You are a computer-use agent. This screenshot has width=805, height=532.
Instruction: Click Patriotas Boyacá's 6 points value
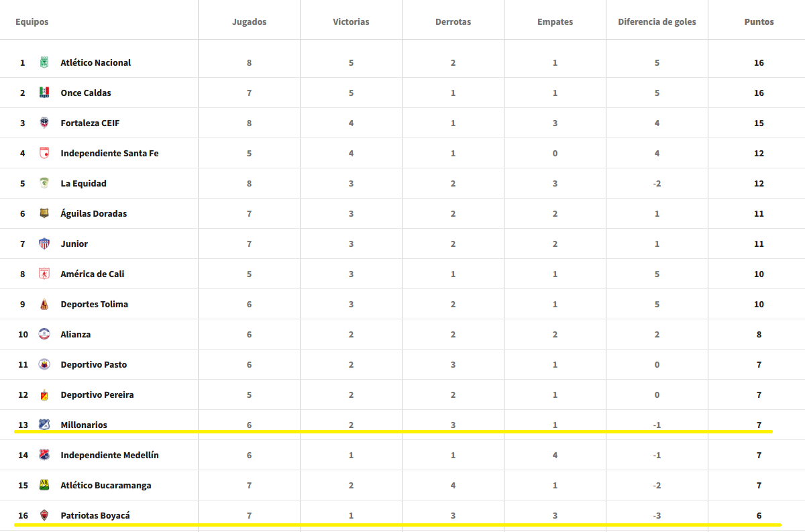tap(759, 515)
